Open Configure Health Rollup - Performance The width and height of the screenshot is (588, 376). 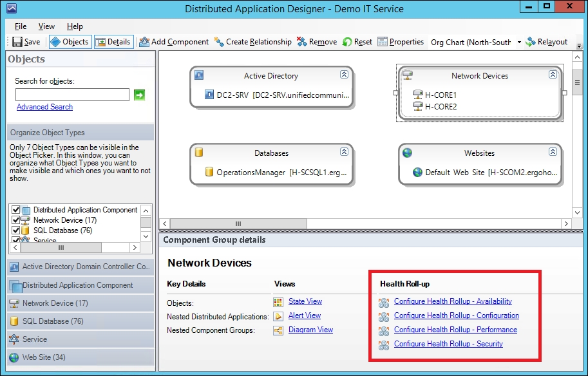click(455, 330)
